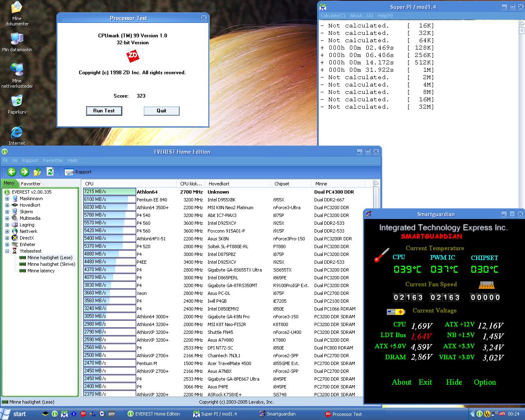Screen dimensions: 525x420
Task: Open the Hjelp menu in EVEREST
Action: tap(73, 160)
